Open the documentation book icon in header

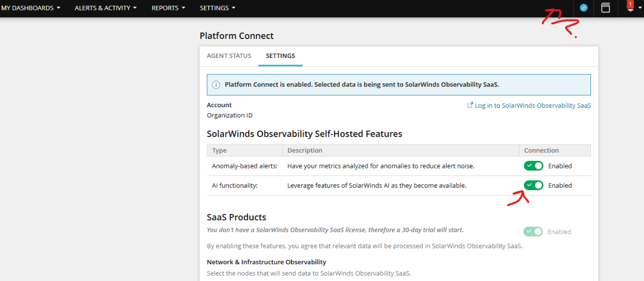pyautogui.click(x=606, y=8)
